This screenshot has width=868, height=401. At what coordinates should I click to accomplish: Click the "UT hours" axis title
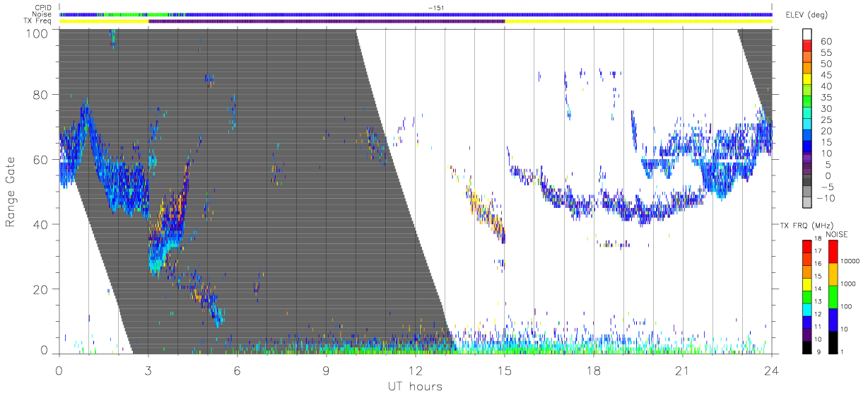(414, 386)
